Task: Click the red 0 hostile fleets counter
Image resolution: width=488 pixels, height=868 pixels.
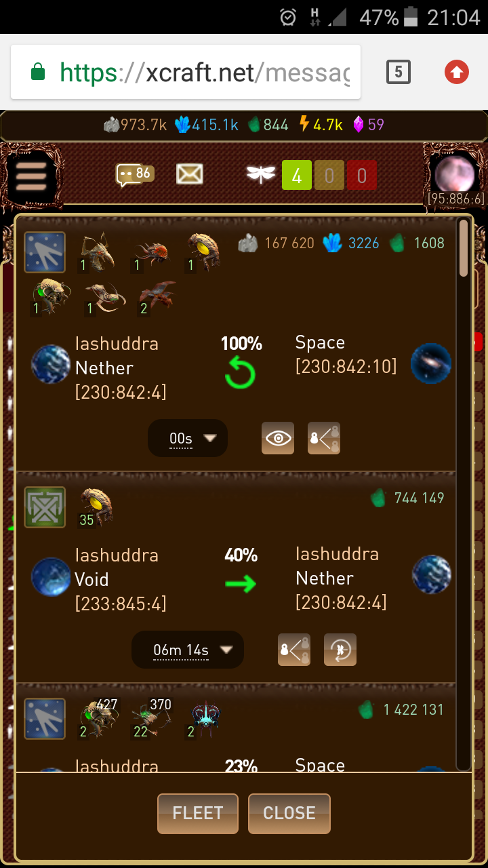Action: (x=362, y=176)
